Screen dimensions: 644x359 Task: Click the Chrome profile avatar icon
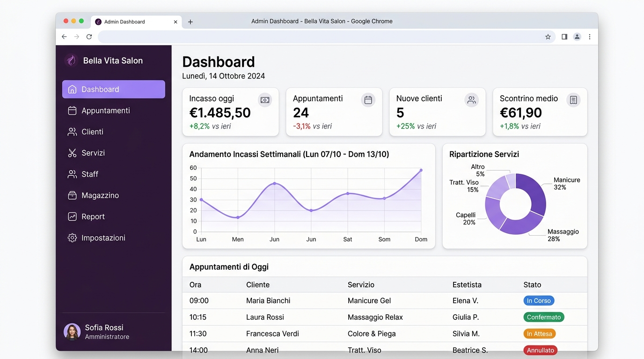click(x=577, y=37)
